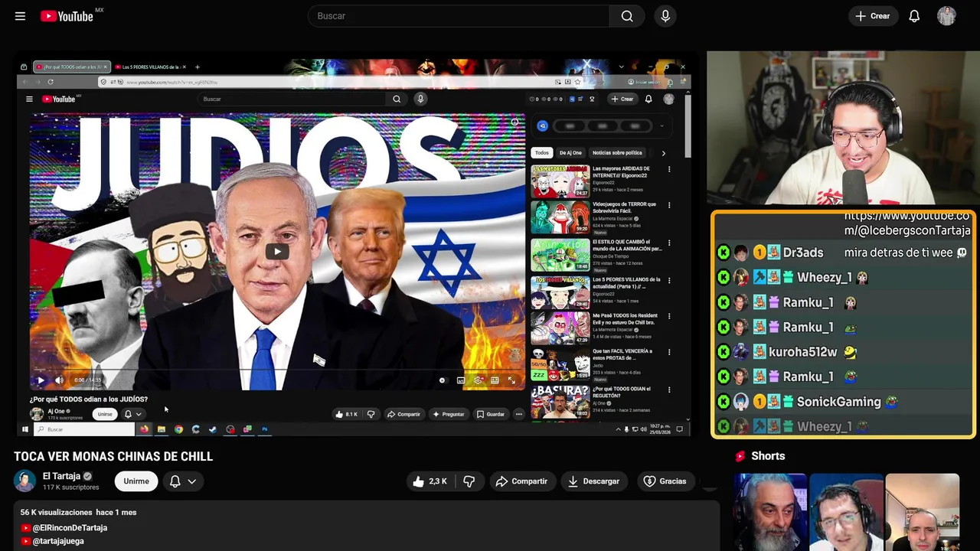The width and height of the screenshot is (980, 551).
Task: Click Dr3ads chat message 'mira detras de ti wee'
Action: 899,253
